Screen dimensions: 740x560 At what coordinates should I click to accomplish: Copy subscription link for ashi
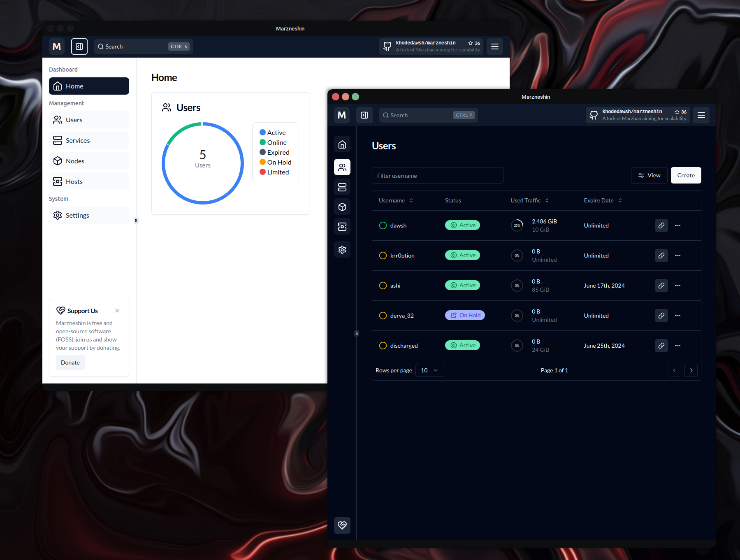click(x=661, y=286)
